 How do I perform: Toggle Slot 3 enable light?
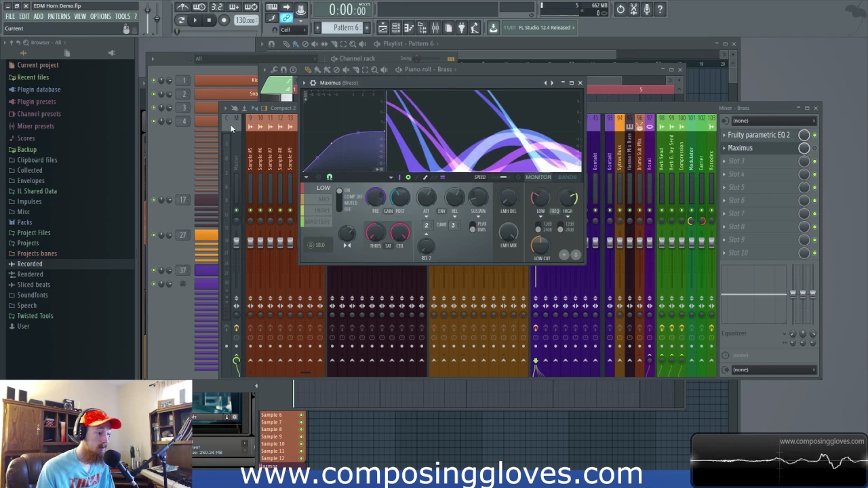(x=814, y=161)
